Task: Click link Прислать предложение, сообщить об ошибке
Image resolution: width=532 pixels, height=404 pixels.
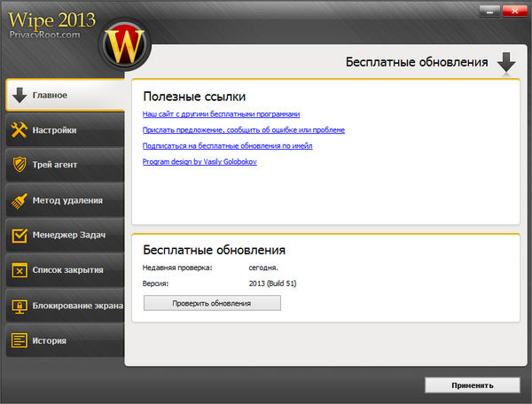Action: [244, 130]
